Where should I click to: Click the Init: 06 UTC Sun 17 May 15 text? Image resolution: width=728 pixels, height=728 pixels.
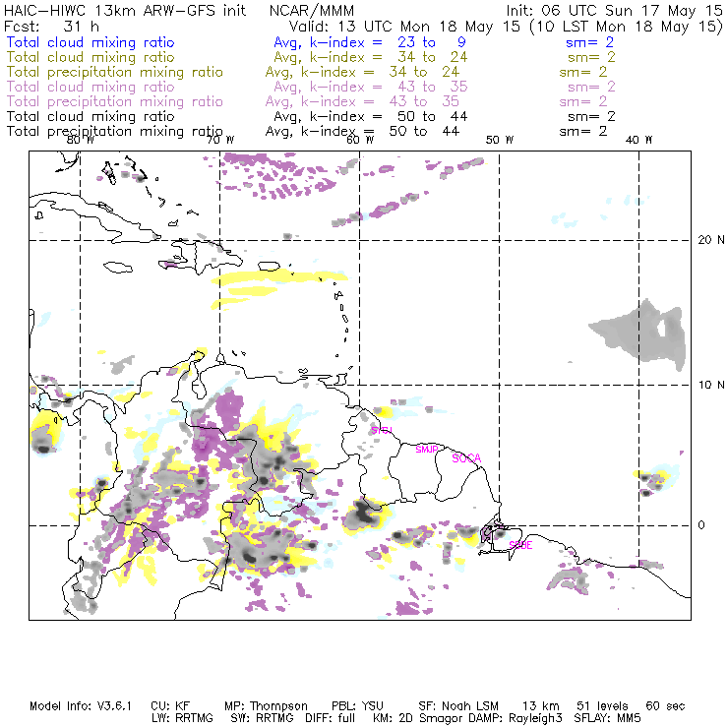(614, 10)
